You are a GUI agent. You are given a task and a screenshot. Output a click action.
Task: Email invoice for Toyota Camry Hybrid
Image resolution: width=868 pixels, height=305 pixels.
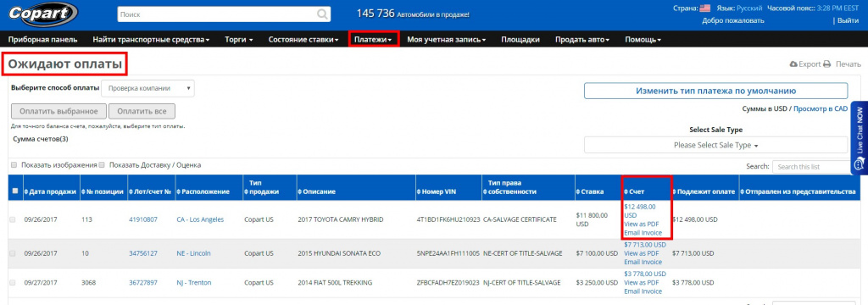(643, 232)
